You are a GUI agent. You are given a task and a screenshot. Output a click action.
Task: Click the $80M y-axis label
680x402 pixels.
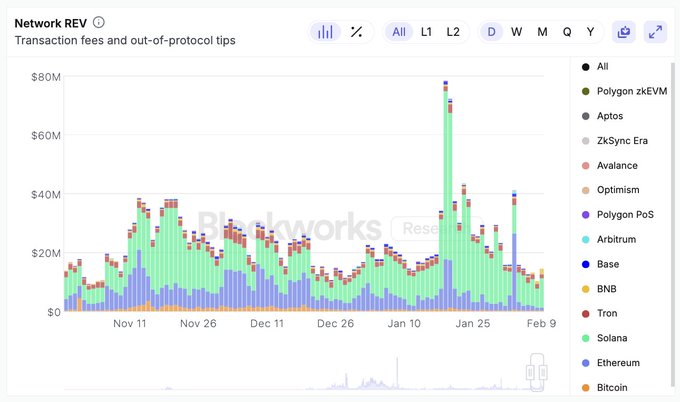[46, 77]
